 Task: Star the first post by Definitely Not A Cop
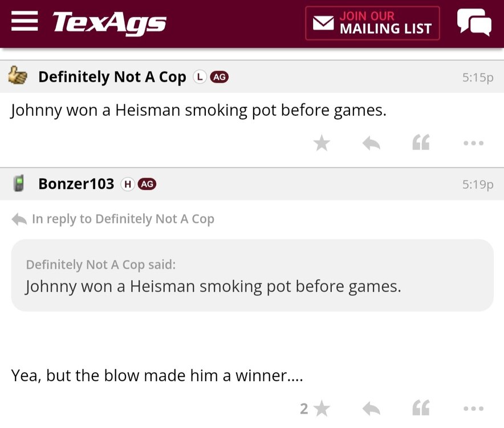(x=322, y=143)
